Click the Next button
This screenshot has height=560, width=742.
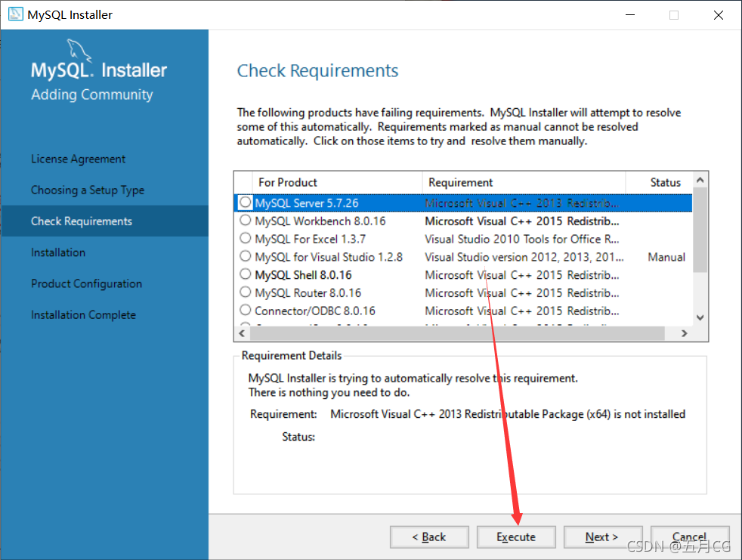(603, 537)
